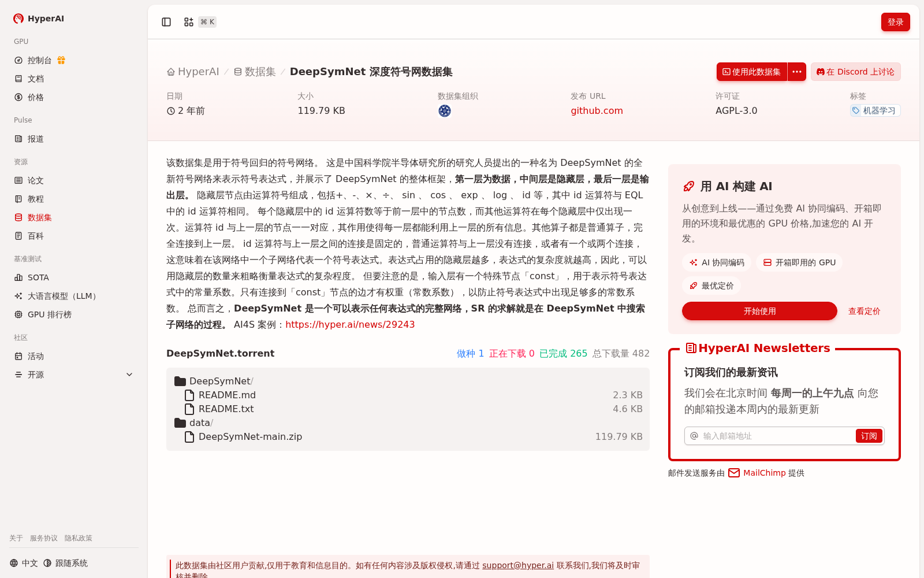
Task: Open the MailChimp link
Action: [x=765, y=473]
